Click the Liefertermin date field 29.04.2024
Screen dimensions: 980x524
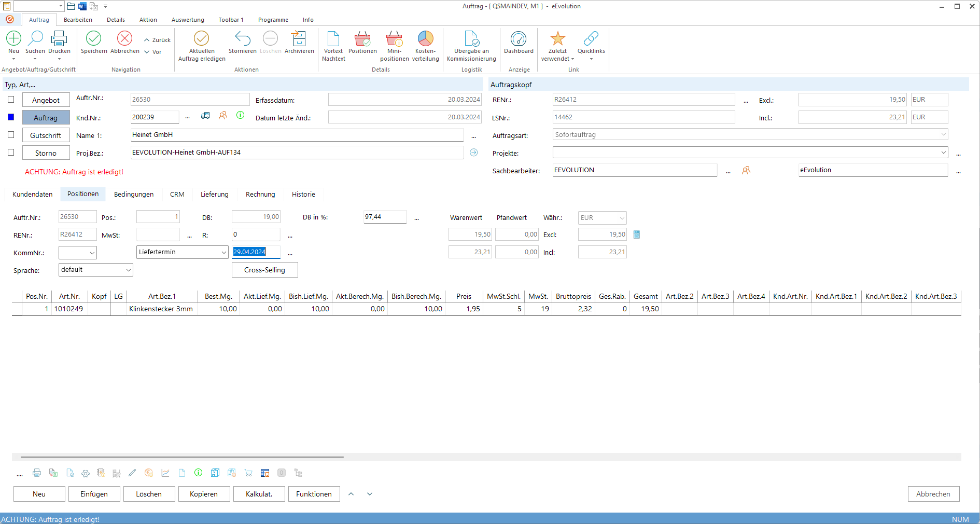(x=256, y=252)
